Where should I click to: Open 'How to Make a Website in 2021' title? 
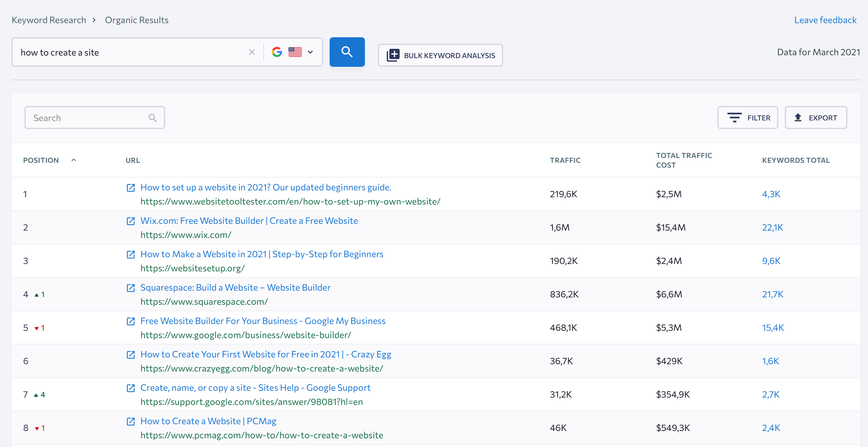(x=262, y=254)
